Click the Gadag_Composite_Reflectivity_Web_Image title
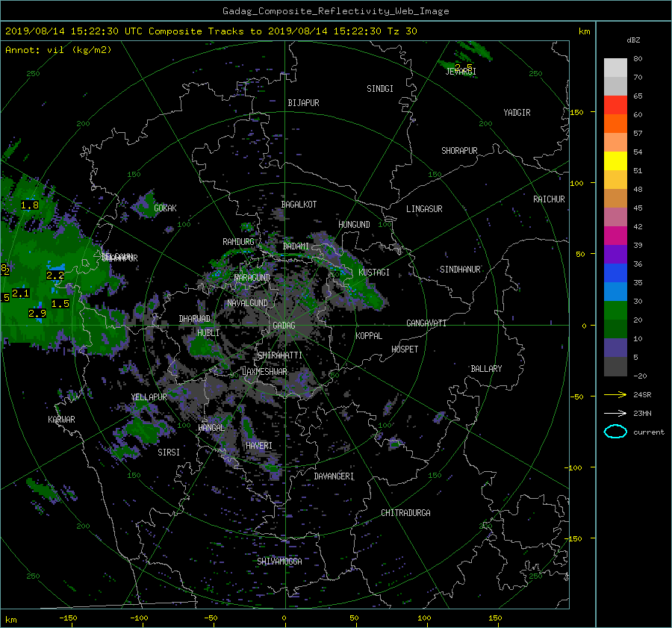 335,11
